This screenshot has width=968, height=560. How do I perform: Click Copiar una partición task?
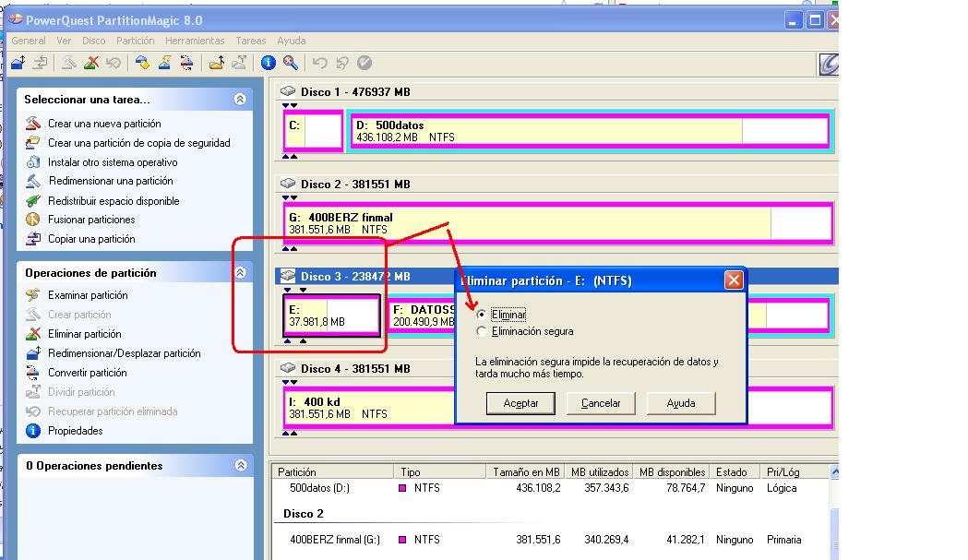pyautogui.click(x=91, y=239)
